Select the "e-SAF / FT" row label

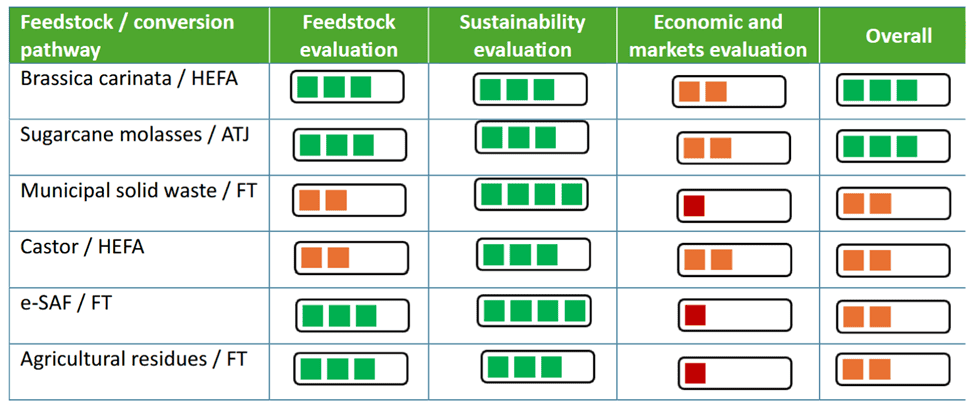tap(66, 300)
